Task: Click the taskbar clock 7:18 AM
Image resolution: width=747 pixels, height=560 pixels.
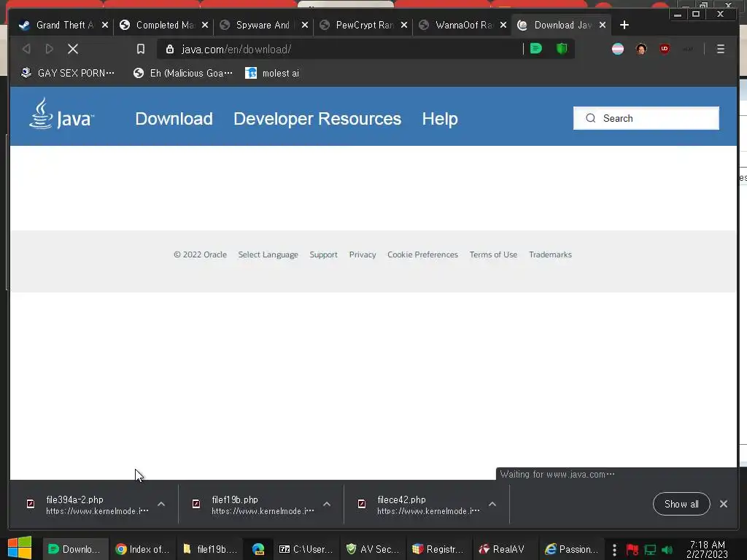Action: coord(707,549)
